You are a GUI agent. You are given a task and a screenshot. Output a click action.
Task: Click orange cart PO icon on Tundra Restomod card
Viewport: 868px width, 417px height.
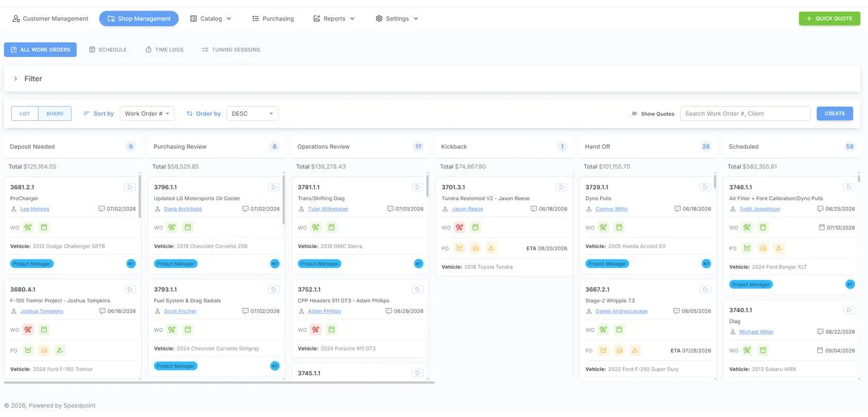(459, 248)
